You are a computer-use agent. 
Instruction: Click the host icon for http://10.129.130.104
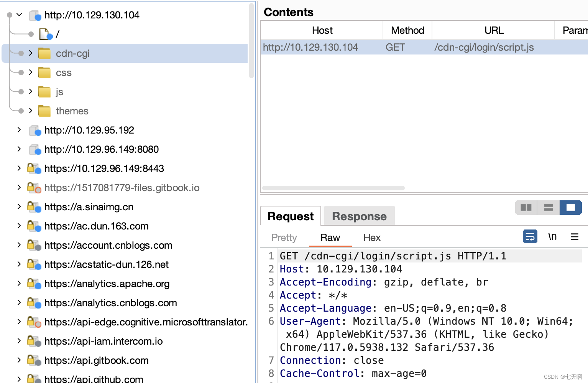(35, 15)
